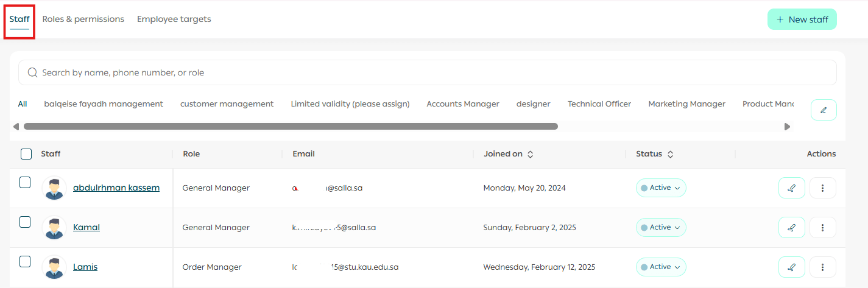Click the Joined on sort arrows
Viewport: 868px width, 288px height.
[530, 155]
